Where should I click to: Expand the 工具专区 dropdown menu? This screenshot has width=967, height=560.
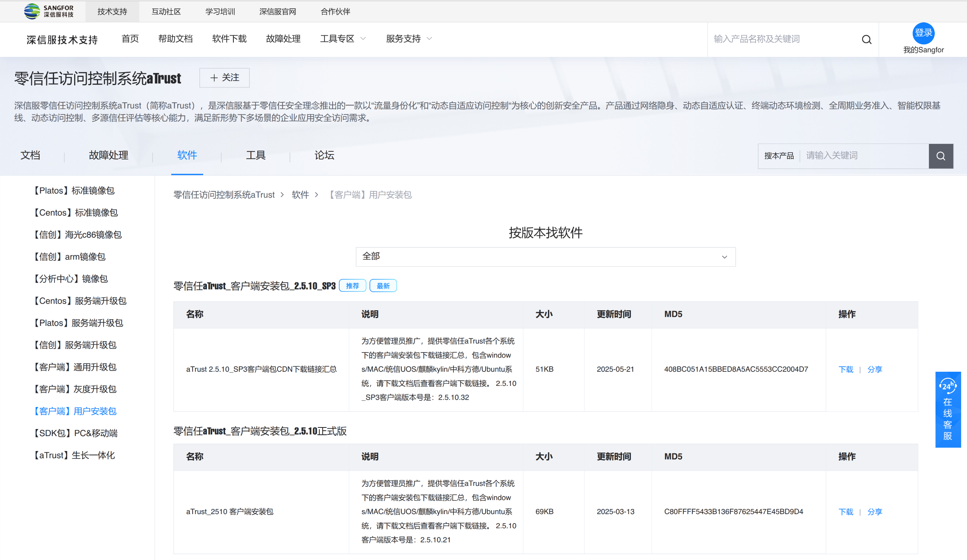(343, 39)
